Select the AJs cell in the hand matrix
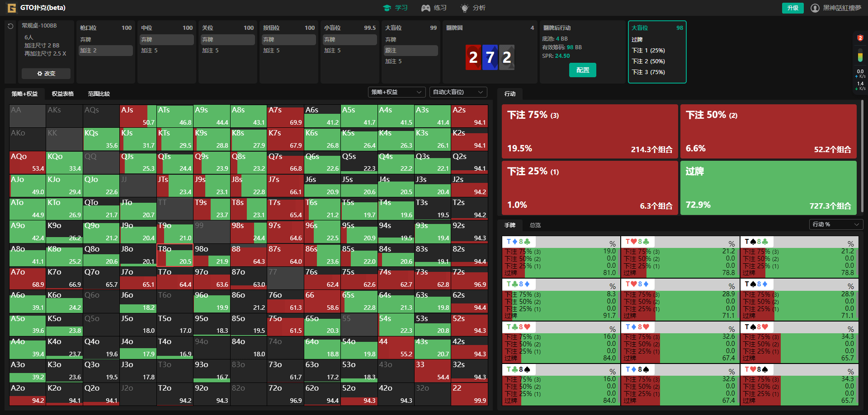The width and height of the screenshot is (868, 415). click(137, 116)
